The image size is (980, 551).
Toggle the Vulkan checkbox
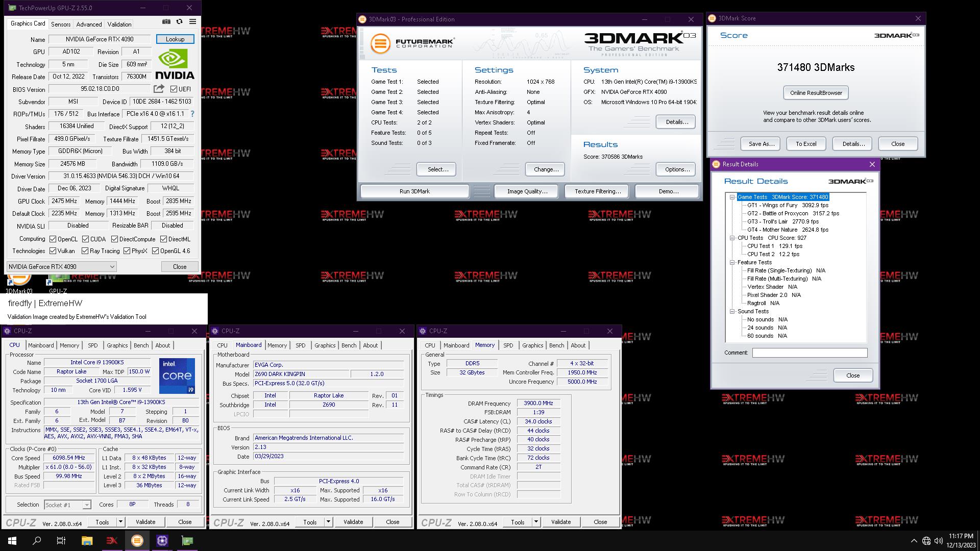coord(53,251)
